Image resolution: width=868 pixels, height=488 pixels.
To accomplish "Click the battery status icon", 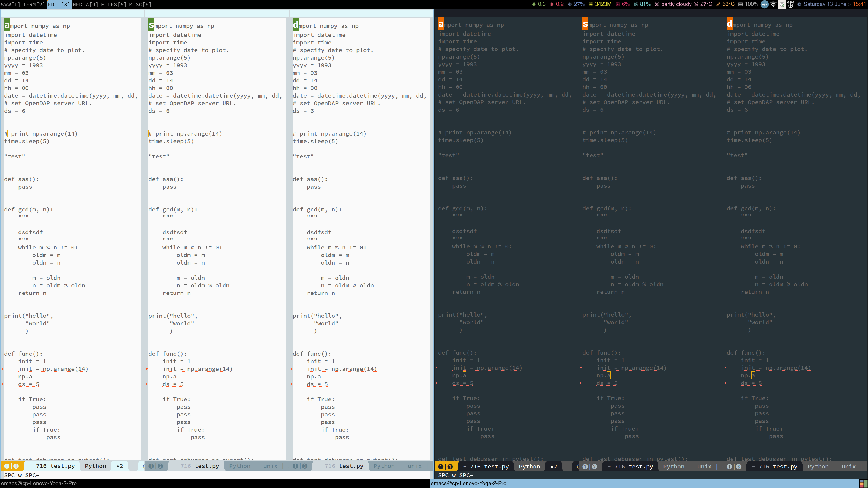I will pos(741,4).
